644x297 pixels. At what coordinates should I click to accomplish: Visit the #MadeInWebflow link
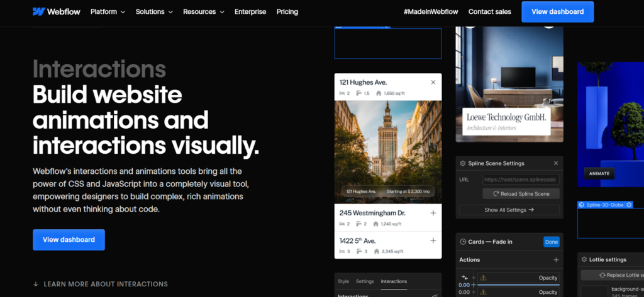pyautogui.click(x=431, y=12)
